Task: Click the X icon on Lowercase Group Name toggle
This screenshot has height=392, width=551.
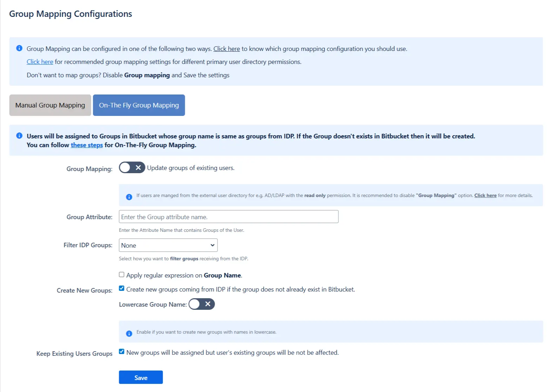Action: [x=208, y=304]
